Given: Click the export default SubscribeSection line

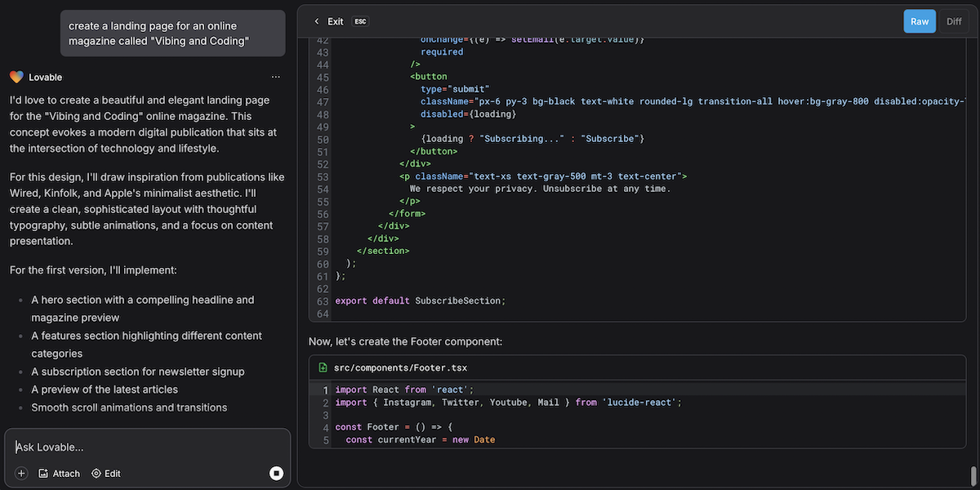Looking at the screenshot, I should click(420, 301).
